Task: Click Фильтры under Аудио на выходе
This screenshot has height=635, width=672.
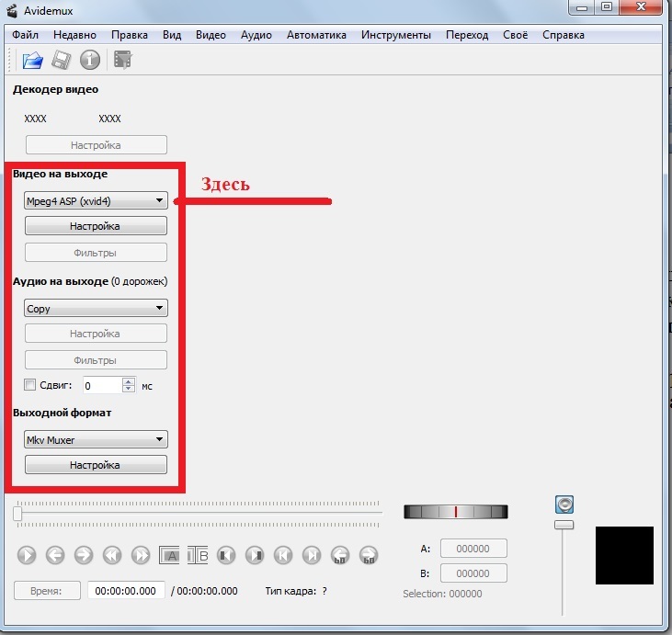Action: [x=96, y=360]
